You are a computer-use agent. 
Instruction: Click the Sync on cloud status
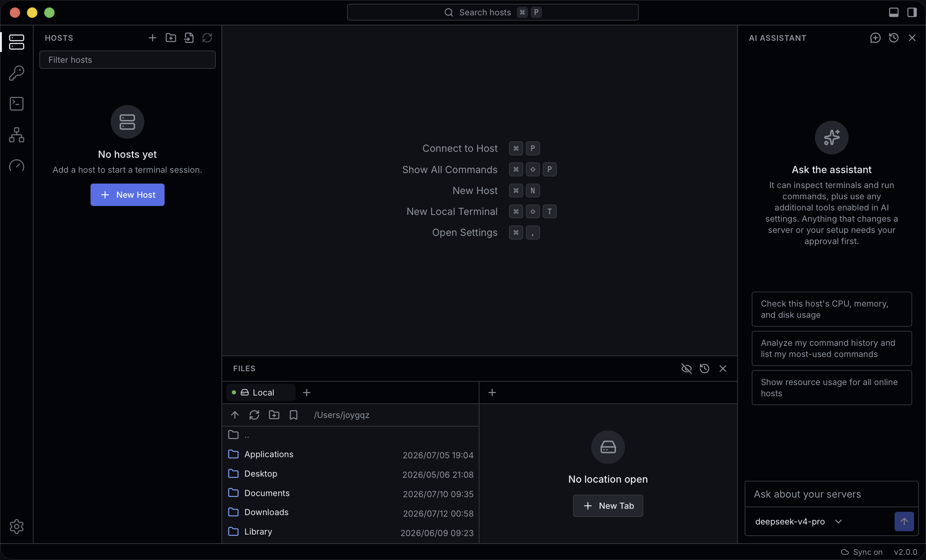(861, 552)
